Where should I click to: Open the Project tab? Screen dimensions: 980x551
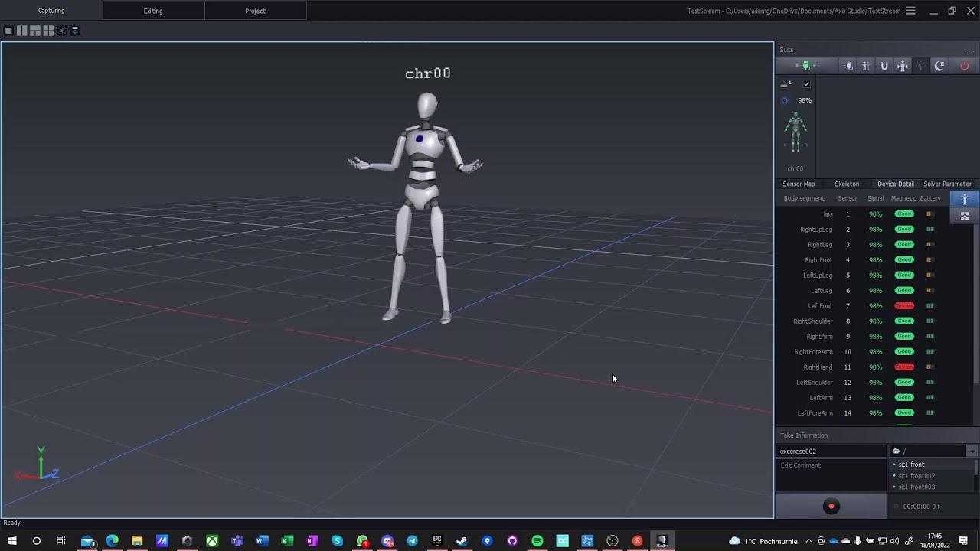tap(255, 11)
